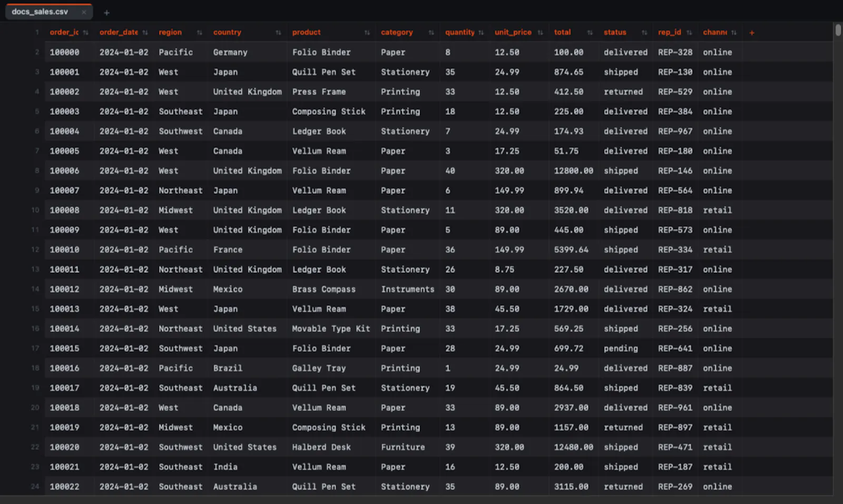This screenshot has width=843, height=504.
Task: Select the REP-328 rep id cell
Action: tap(676, 52)
